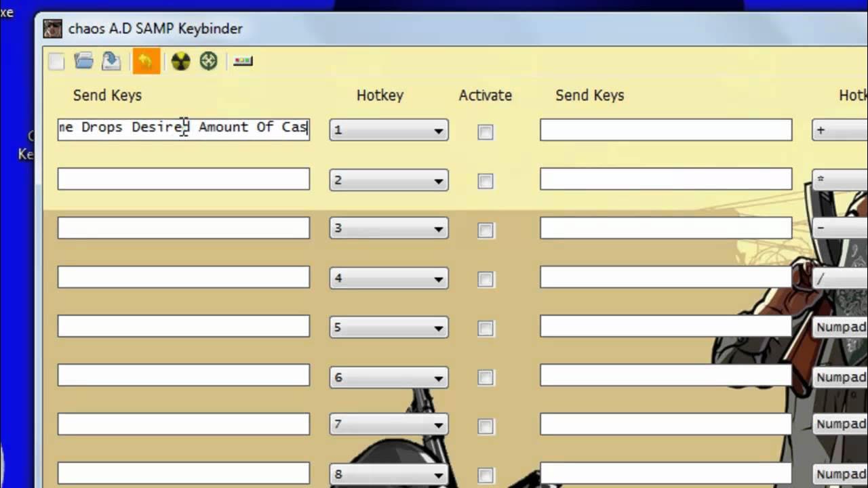
Task: Focus the Send Keys field paired with / hotkey
Action: tap(666, 277)
